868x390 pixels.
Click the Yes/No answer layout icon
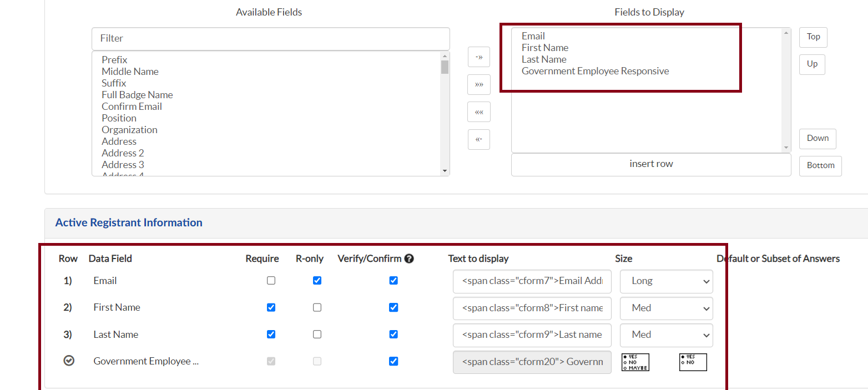tap(693, 362)
